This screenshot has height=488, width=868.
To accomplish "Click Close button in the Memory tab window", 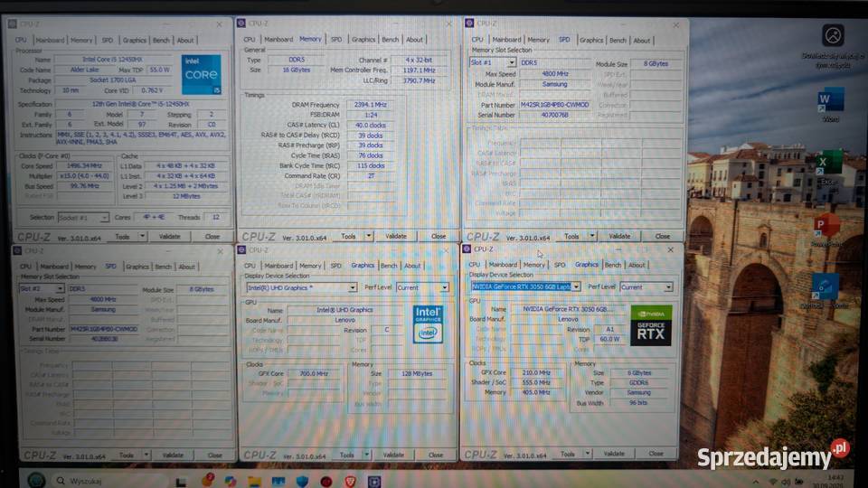I will 439,236.
